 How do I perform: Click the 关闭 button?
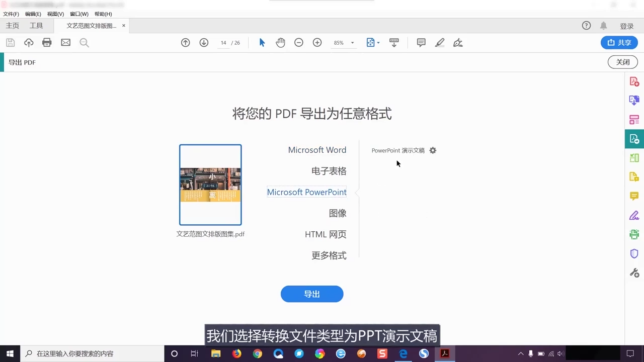pos(623,62)
